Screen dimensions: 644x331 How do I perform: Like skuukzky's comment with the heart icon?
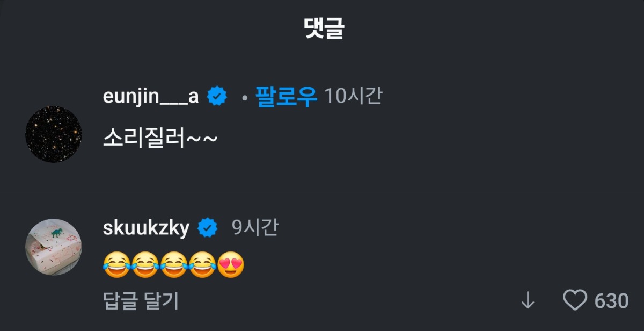(575, 300)
